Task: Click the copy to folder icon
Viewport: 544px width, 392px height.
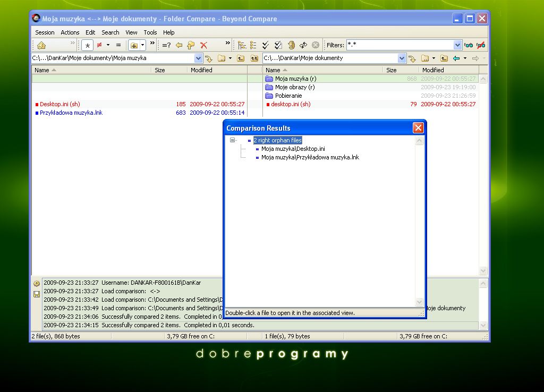Action: 191,45
